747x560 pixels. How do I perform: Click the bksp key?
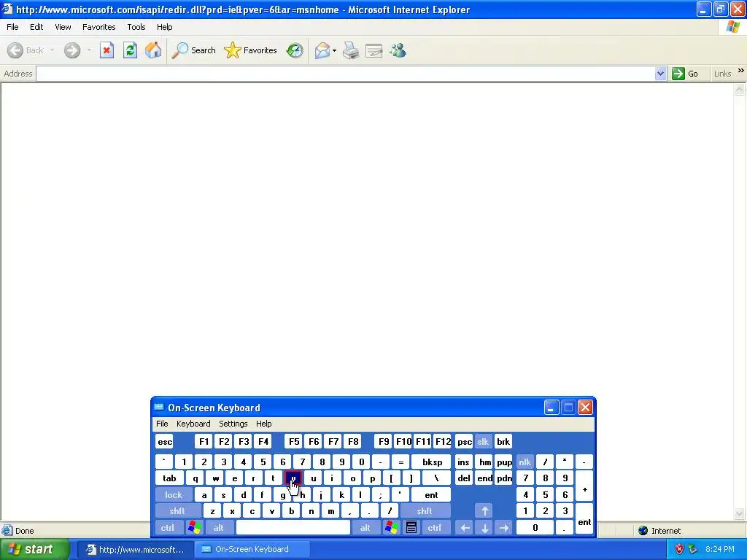coord(432,462)
